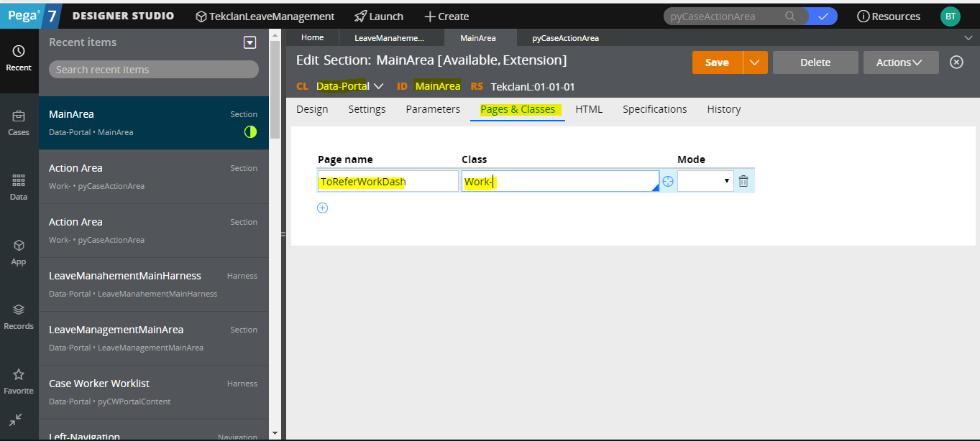Viewport: 980px width, 441px height.
Task: Open the first Action Area recent item
Action: (x=154, y=177)
